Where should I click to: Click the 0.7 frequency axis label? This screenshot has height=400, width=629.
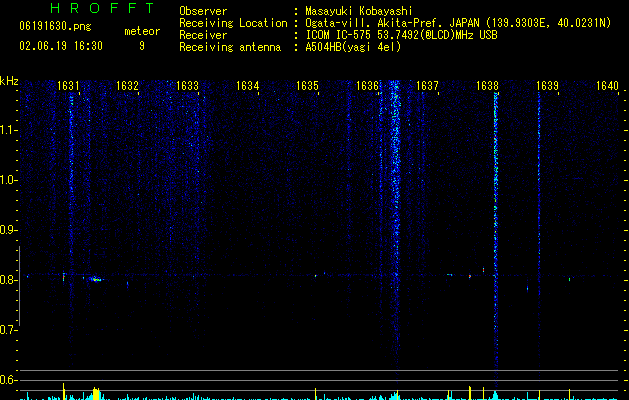(9, 330)
